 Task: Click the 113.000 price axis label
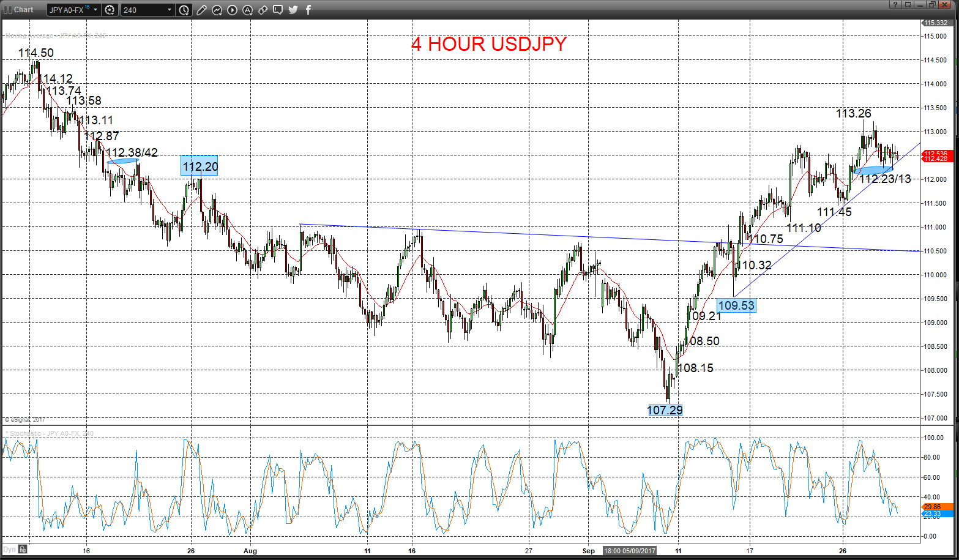[x=936, y=132]
